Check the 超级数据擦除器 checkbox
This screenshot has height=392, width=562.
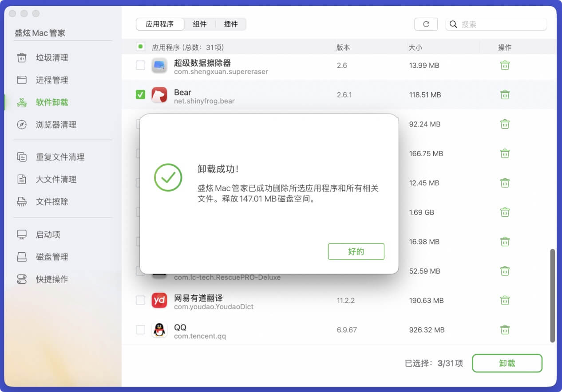(x=140, y=65)
